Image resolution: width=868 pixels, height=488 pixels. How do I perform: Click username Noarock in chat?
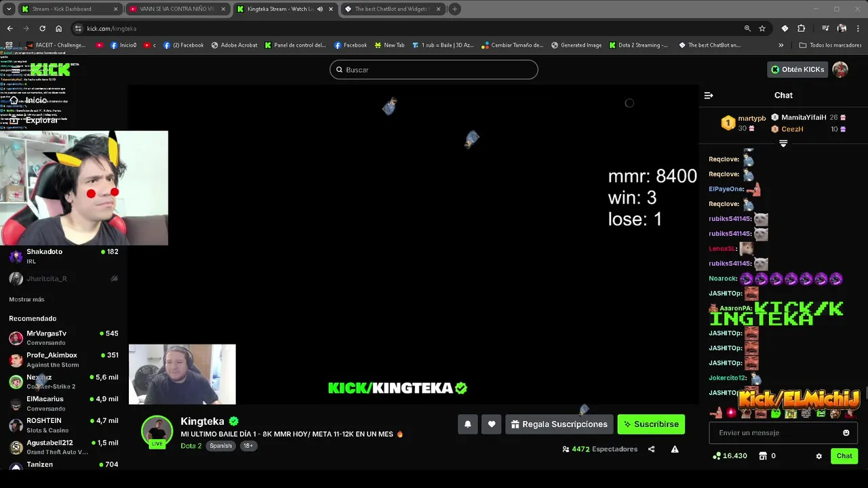click(x=723, y=279)
